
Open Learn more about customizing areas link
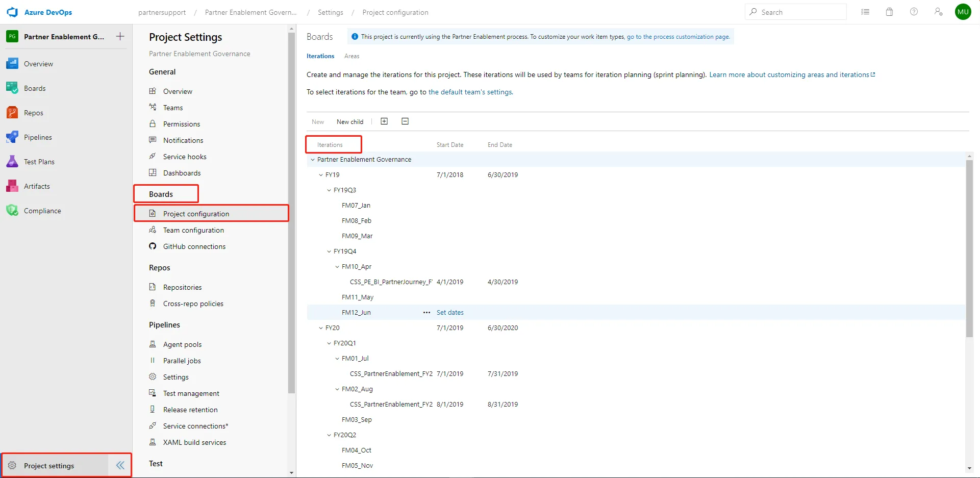(x=792, y=74)
